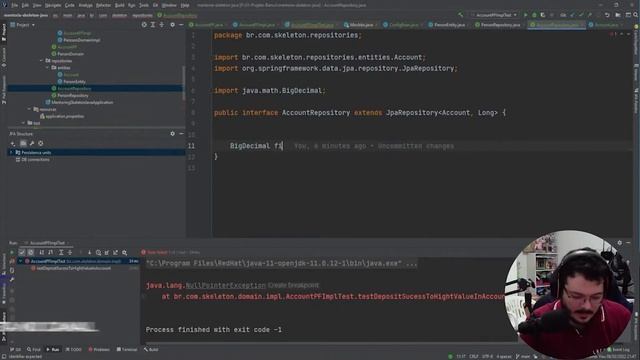Toggle sort alphabetically in Run toolbar
Image resolution: width=640 pixels, height=360 pixels.
(41, 252)
